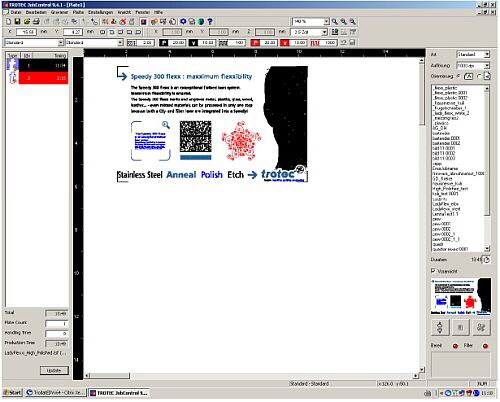500x402 pixels.
Task: Open the 2.0 Zoll lens dropdown
Action: [324, 32]
